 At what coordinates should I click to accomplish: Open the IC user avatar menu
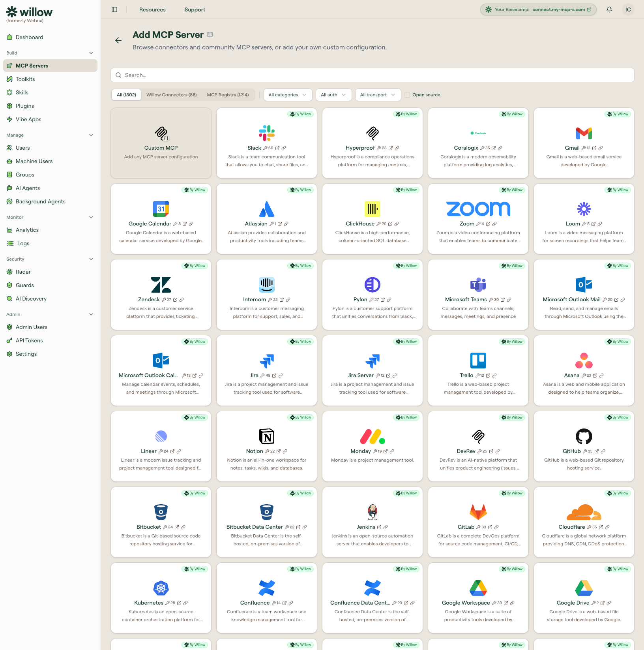click(628, 9)
